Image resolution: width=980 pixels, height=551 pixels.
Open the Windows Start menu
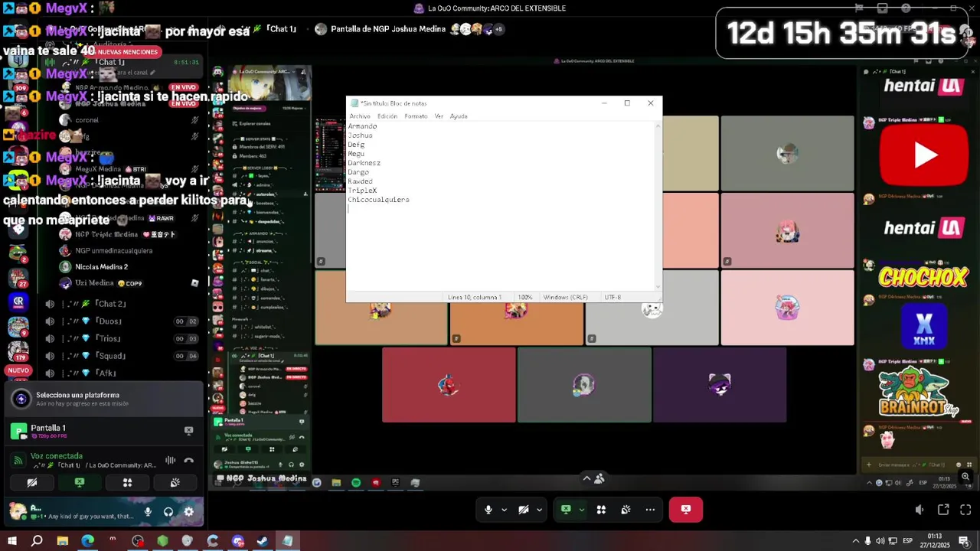(12, 541)
